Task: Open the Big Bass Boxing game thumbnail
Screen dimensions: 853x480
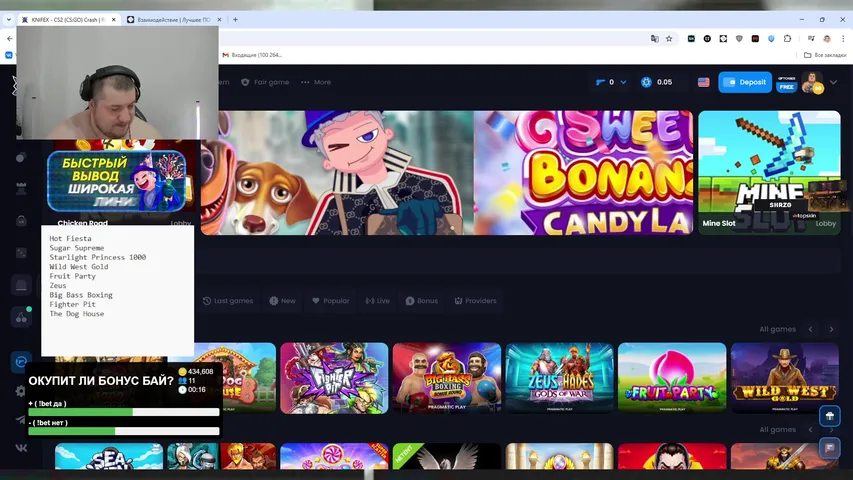Action: coord(447,378)
